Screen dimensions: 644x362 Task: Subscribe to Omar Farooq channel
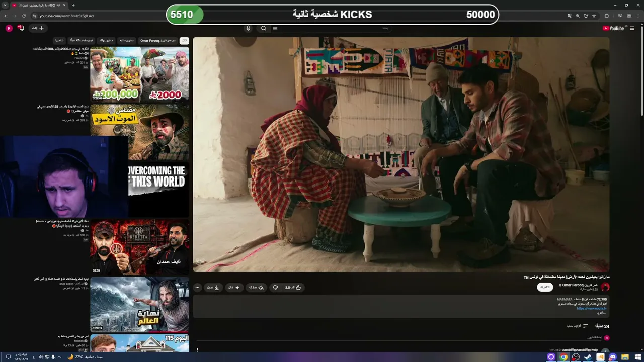pyautogui.click(x=545, y=287)
